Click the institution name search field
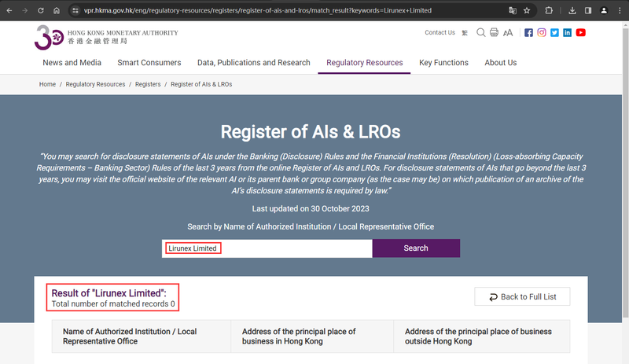This screenshot has height=364, width=629. coord(267,248)
